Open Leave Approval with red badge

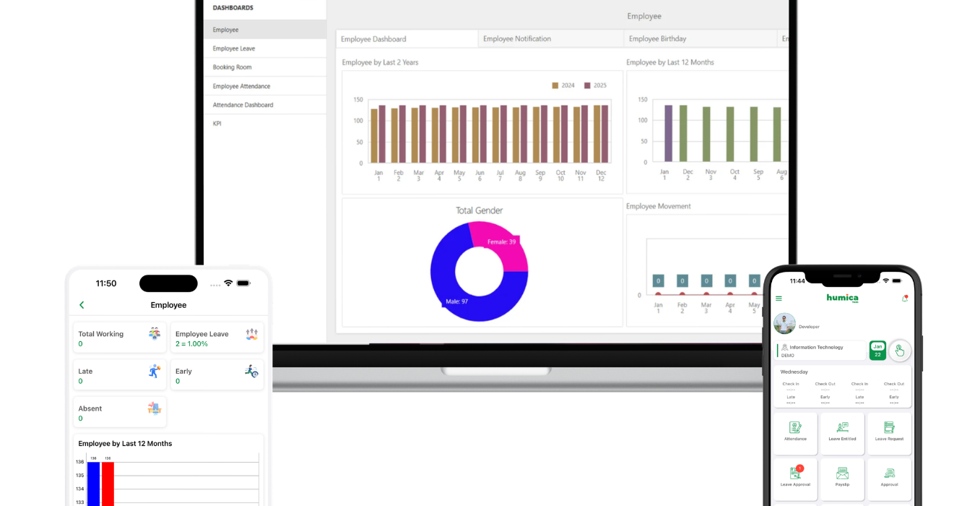pyautogui.click(x=795, y=479)
